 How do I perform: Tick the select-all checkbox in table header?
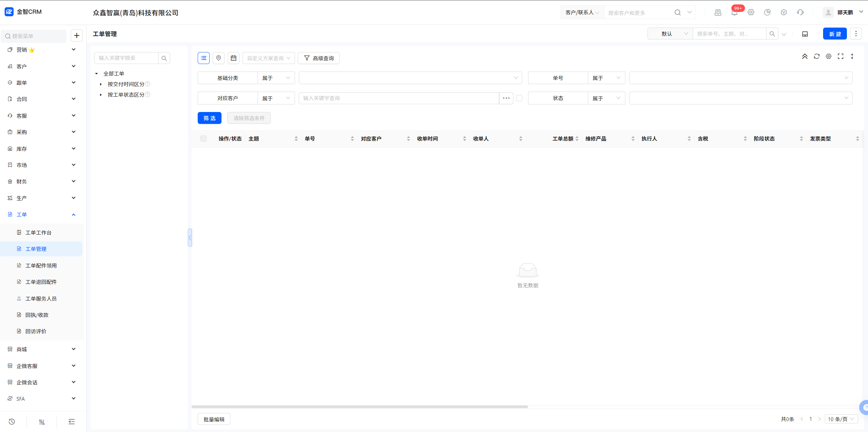tap(203, 139)
